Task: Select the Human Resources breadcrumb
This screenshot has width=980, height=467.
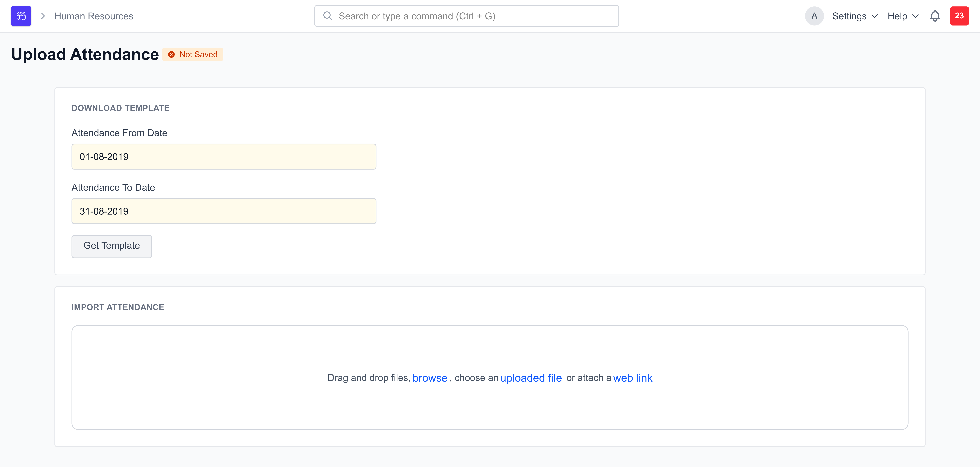Action: point(93,16)
